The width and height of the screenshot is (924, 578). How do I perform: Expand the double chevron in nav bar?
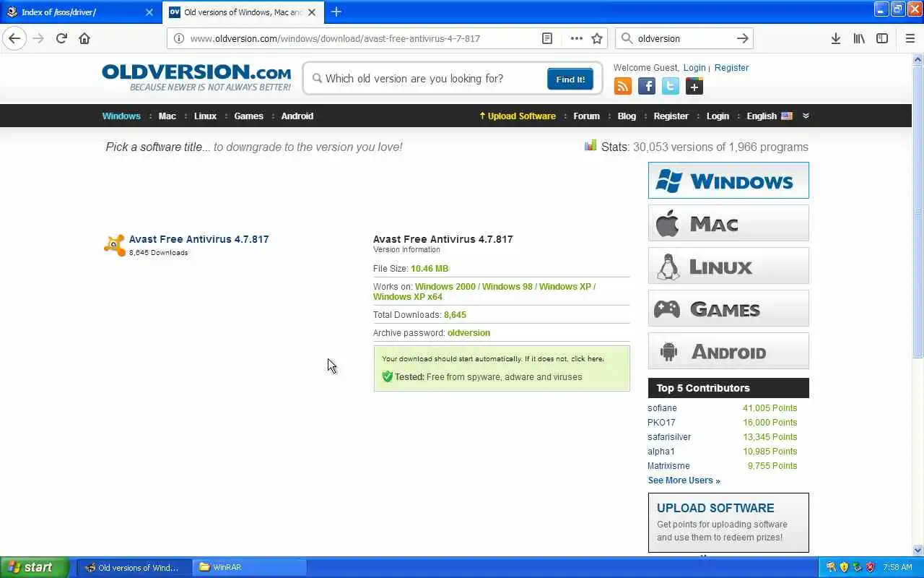(x=806, y=116)
